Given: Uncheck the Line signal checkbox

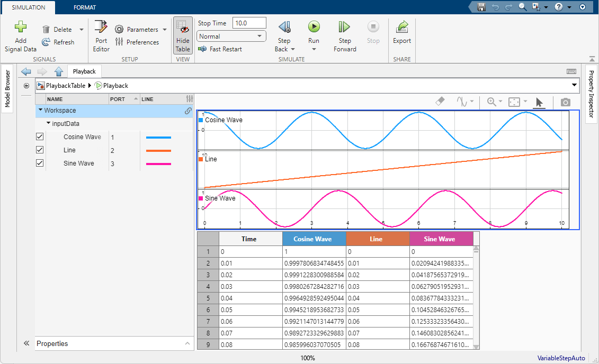Looking at the screenshot, I should click(x=40, y=150).
